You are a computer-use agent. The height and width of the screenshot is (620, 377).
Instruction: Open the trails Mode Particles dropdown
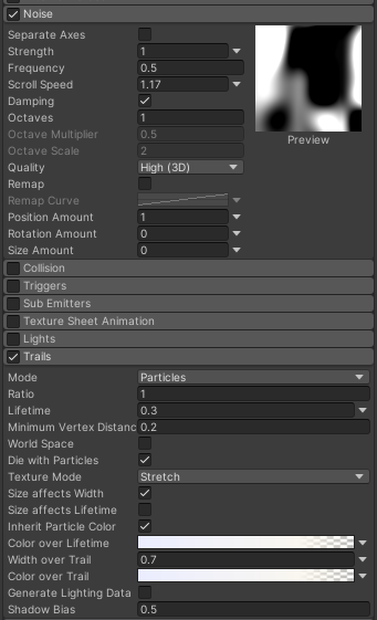click(x=253, y=377)
